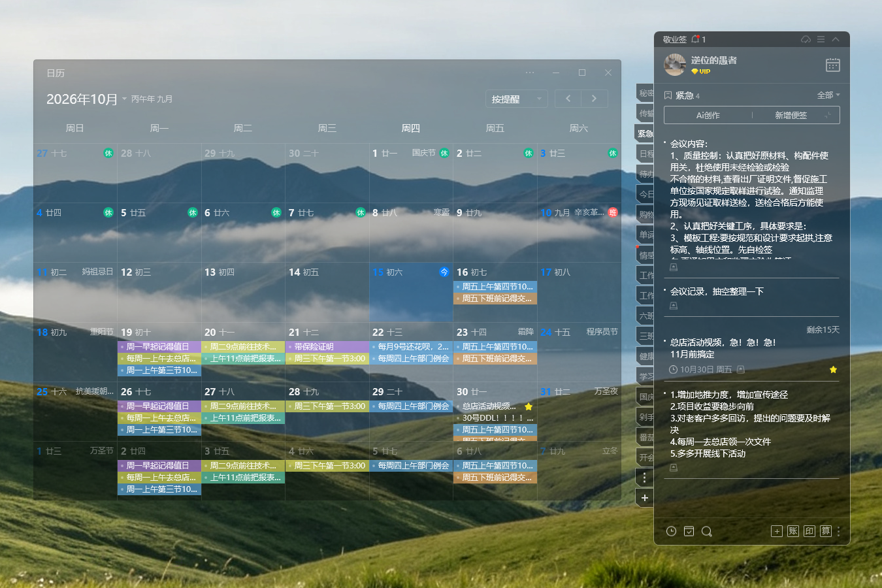Screen dimensions: 882x588
Task: Open the checked to-do list icon in bottom toolbar
Action: pyautogui.click(x=689, y=531)
